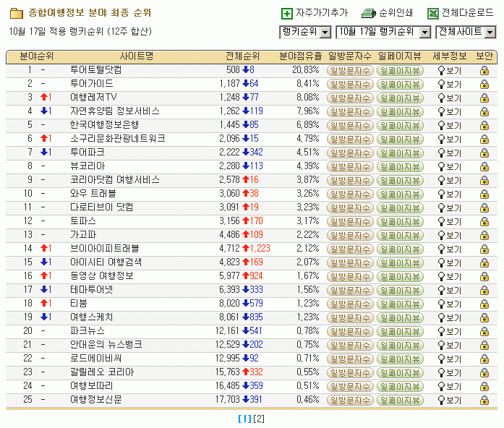Click 일방문자수 button for 와우 트래블
504x428 pixels.
(351, 194)
